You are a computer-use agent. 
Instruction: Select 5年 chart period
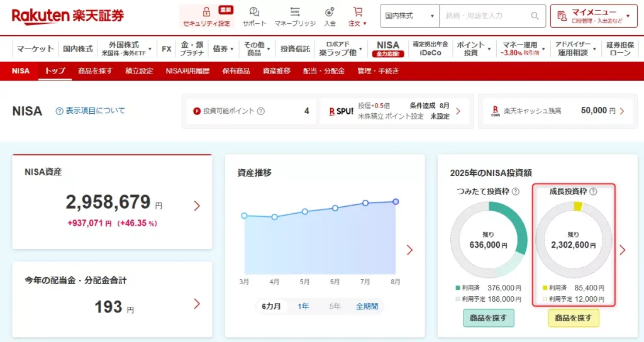coord(335,306)
